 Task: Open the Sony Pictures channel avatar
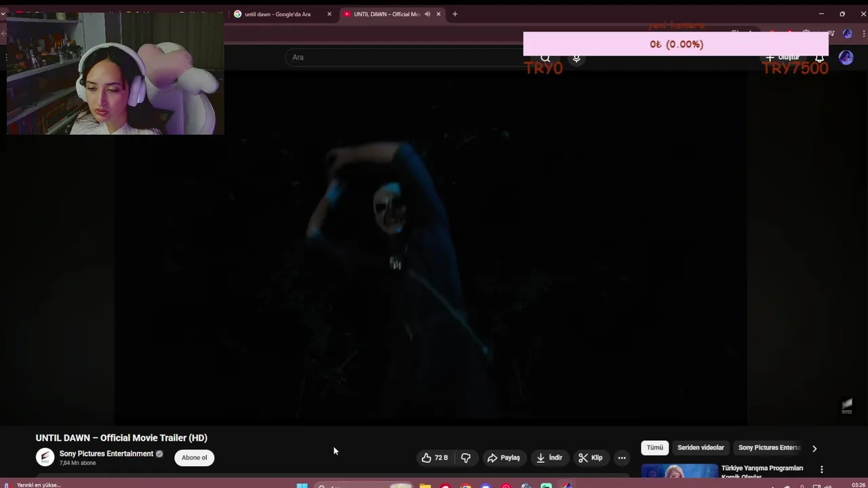45,457
